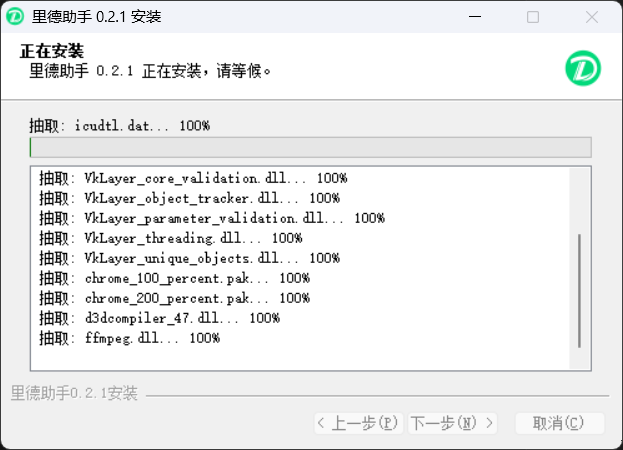623x450 pixels.
Task: Click the installation progress bar
Action: [311, 147]
